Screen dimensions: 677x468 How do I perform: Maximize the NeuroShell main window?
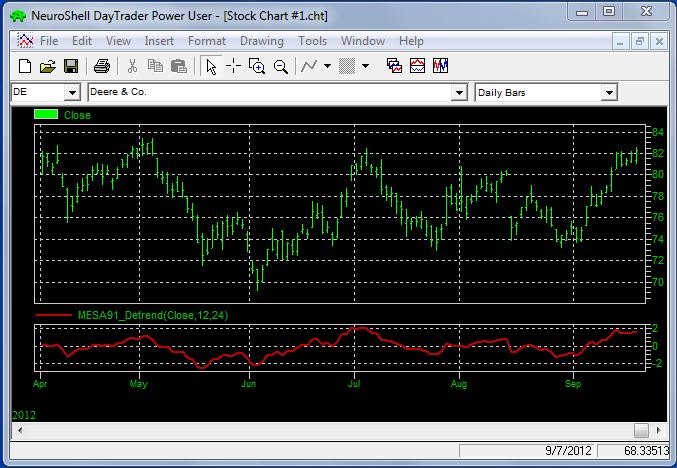tap(609, 12)
